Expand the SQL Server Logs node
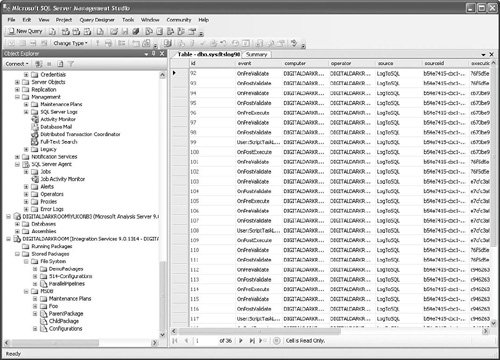500x360 pixels. (x=26, y=112)
